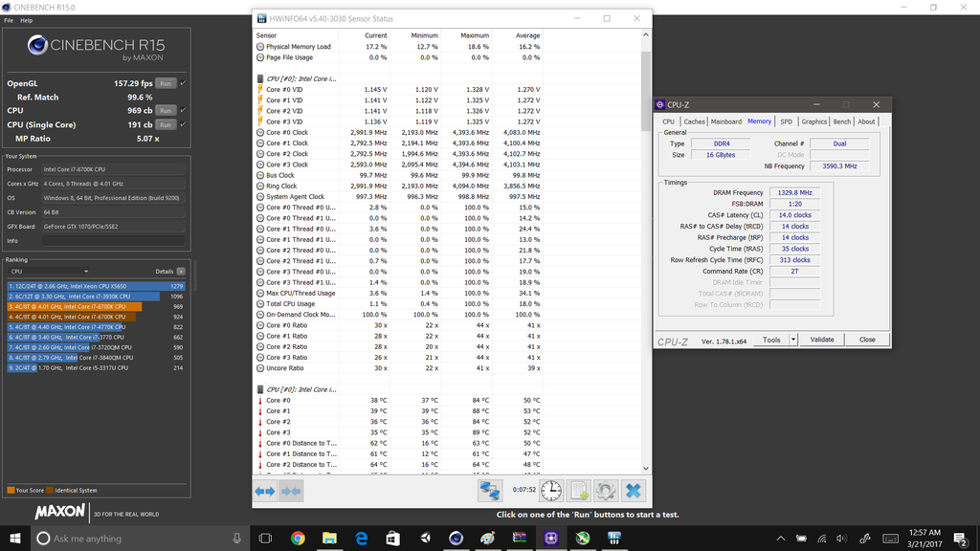
Task: Show hidden system tray icons chevron
Action: [x=781, y=539]
